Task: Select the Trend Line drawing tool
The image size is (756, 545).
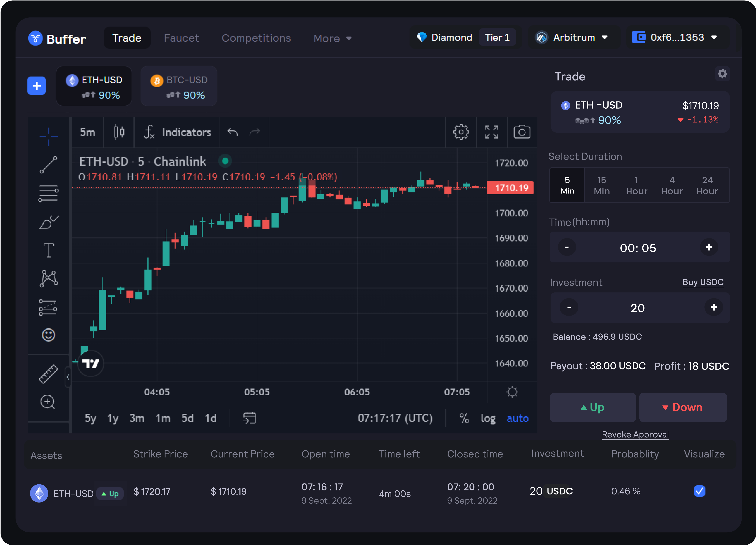Action: [x=49, y=165]
